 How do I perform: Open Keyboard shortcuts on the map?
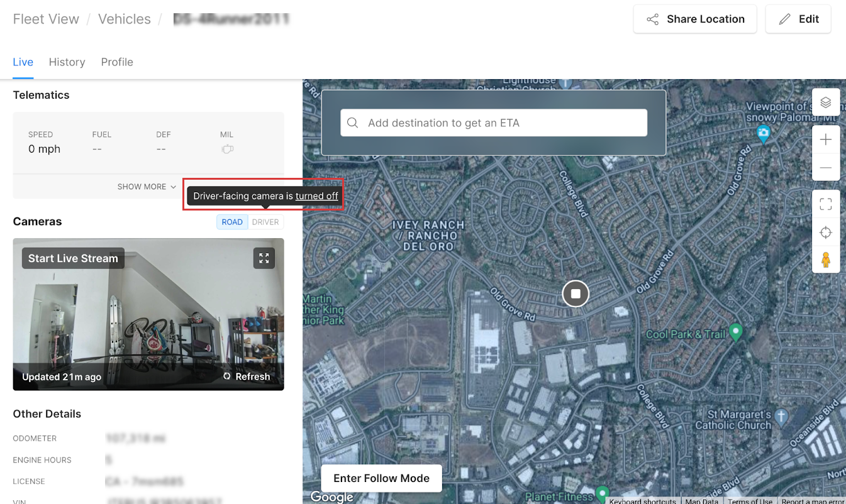tap(643, 501)
